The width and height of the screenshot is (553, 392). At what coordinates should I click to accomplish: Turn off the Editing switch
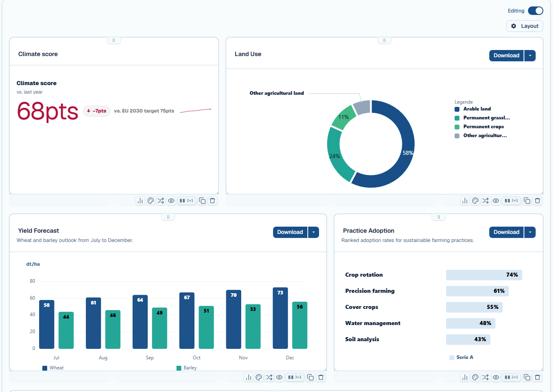[x=536, y=11]
